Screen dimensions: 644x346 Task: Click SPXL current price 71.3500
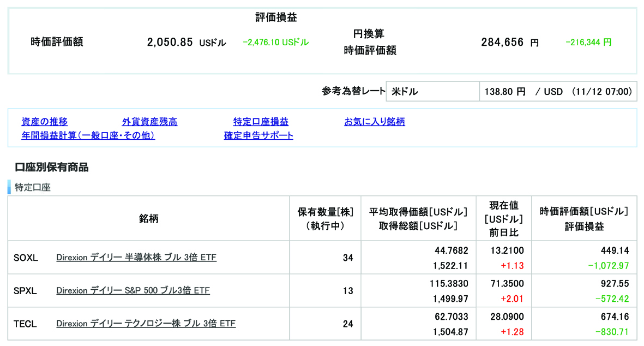[x=507, y=284]
